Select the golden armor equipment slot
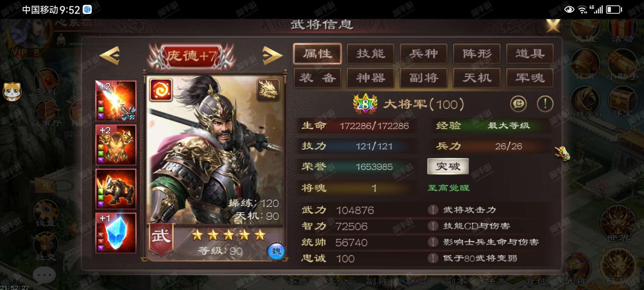 click(116, 145)
